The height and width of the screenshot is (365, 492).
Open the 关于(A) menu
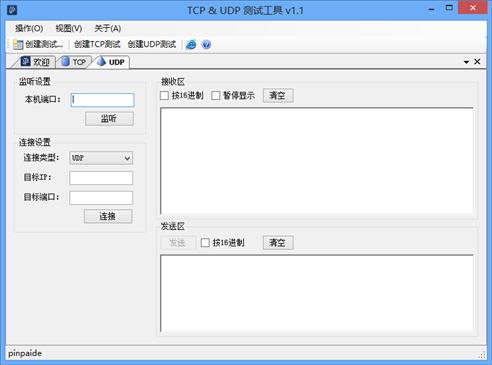click(x=107, y=28)
